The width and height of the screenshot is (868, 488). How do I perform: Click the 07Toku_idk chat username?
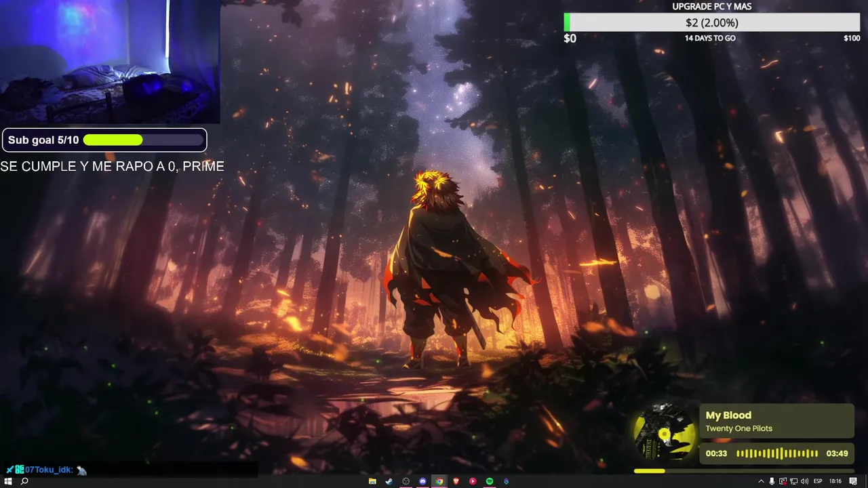click(x=48, y=470)
